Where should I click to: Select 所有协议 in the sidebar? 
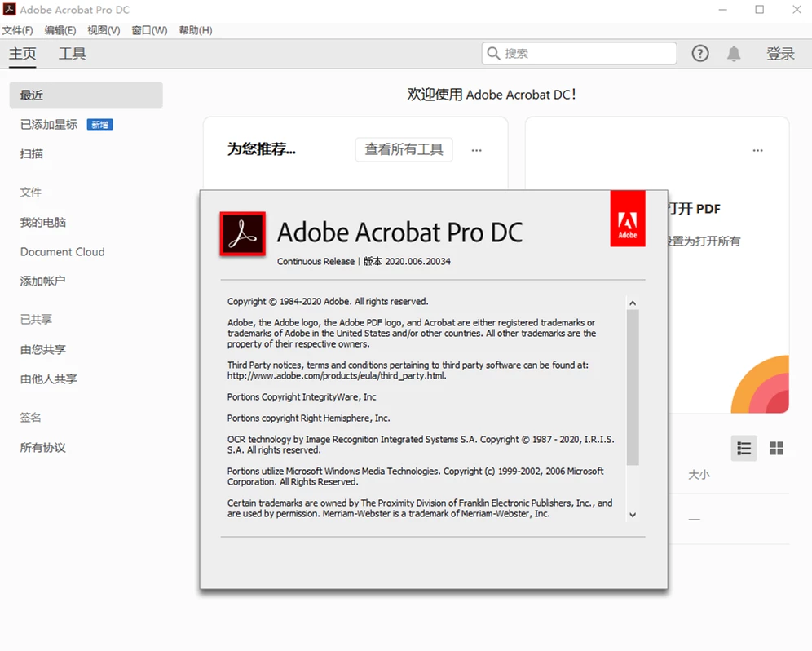coord(43,447)
